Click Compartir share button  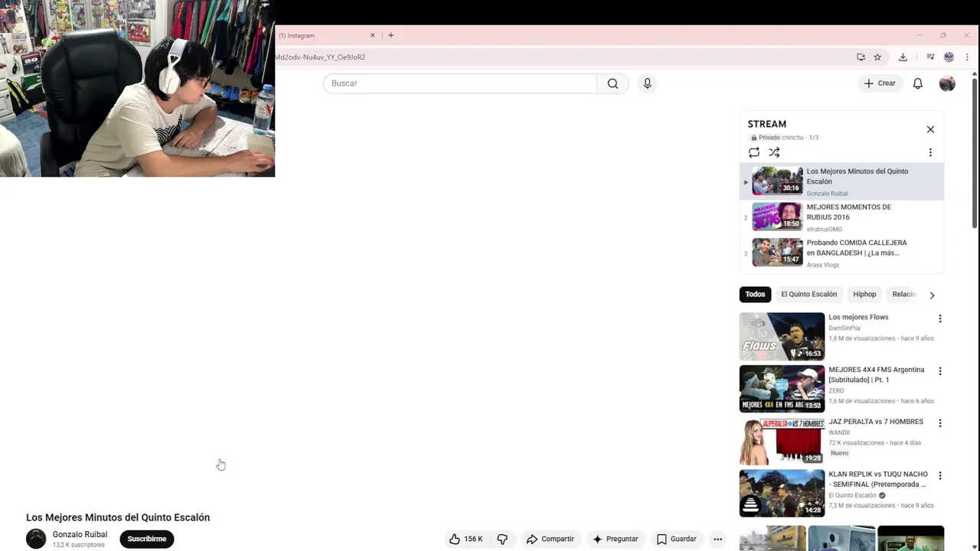[550, 539]
